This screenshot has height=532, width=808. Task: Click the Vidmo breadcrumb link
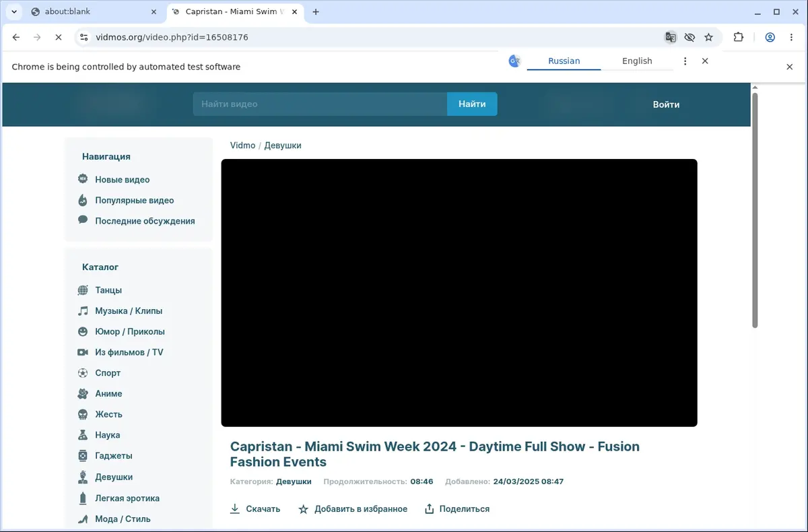pyautogui.click(x=242, y=145)
